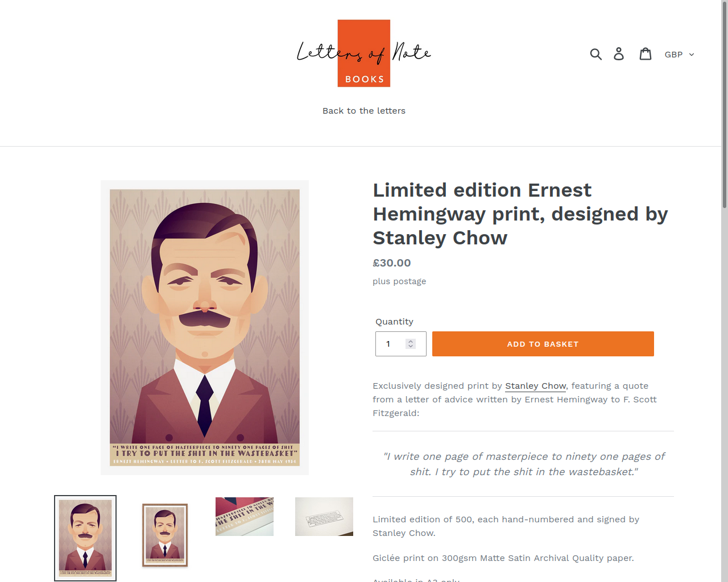Image resolution: width=728 pixels, height=582 pixels.
Task: Click the main Hemingway print image
Action: pos(205,327)
